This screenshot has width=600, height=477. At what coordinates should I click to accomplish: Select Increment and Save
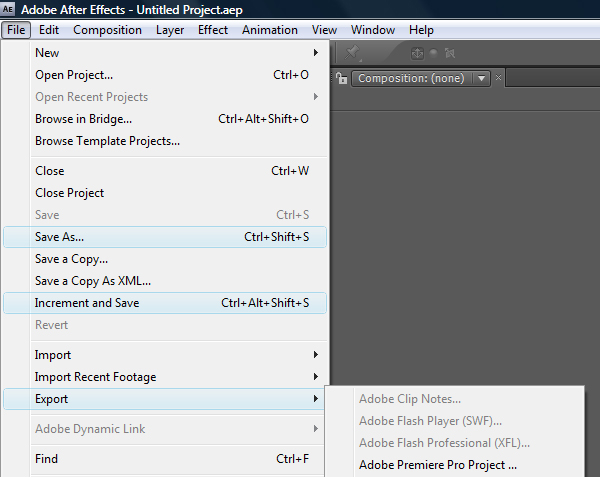click(x=165, y=303)
